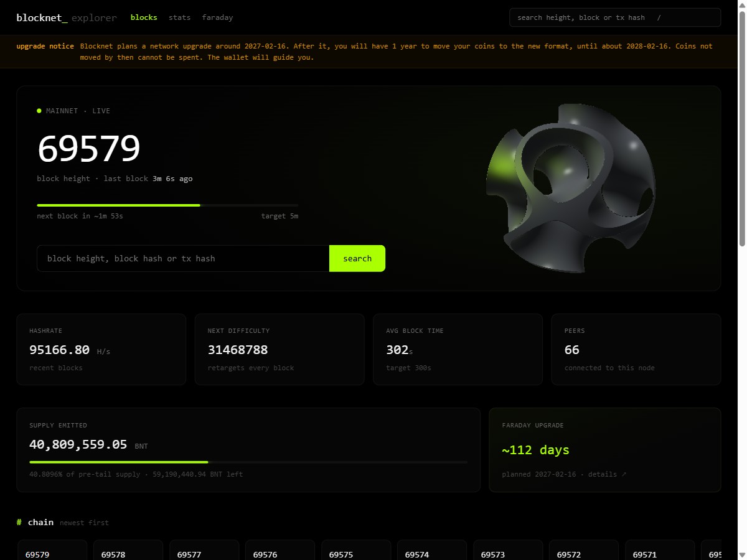747x560 pixels.
Task: Click the "target 300s" caption
Action: [x=408, y=368]
